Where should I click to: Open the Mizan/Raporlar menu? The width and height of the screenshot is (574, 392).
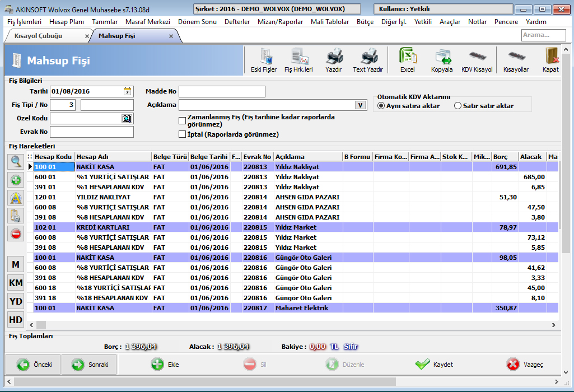[281, 22]
